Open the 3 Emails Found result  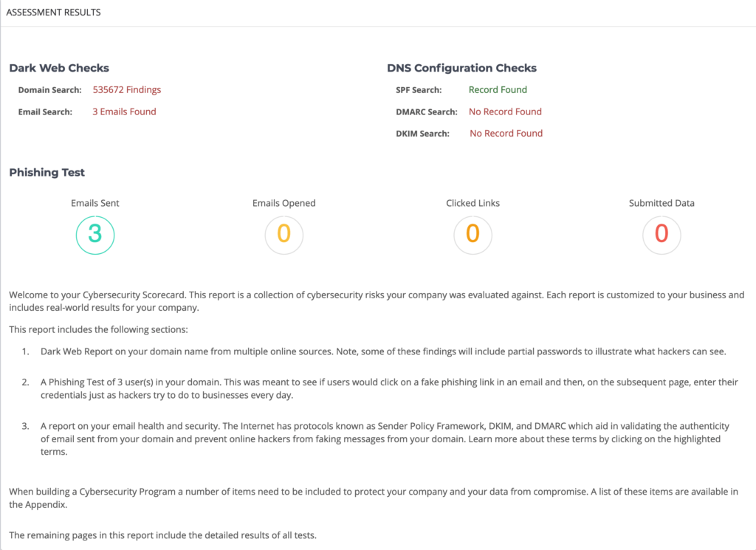coord(124,111)
